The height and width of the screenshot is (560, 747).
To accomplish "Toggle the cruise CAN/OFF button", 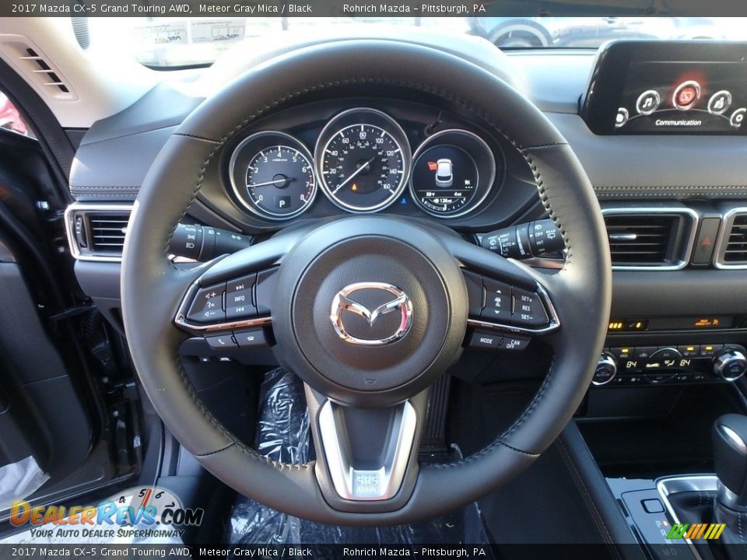I will 514,343.
